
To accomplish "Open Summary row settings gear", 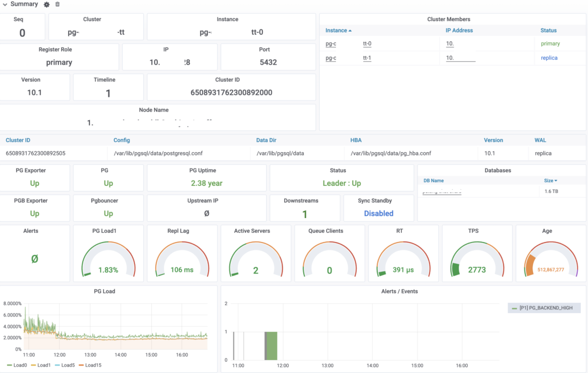I will tap(47, 4).
